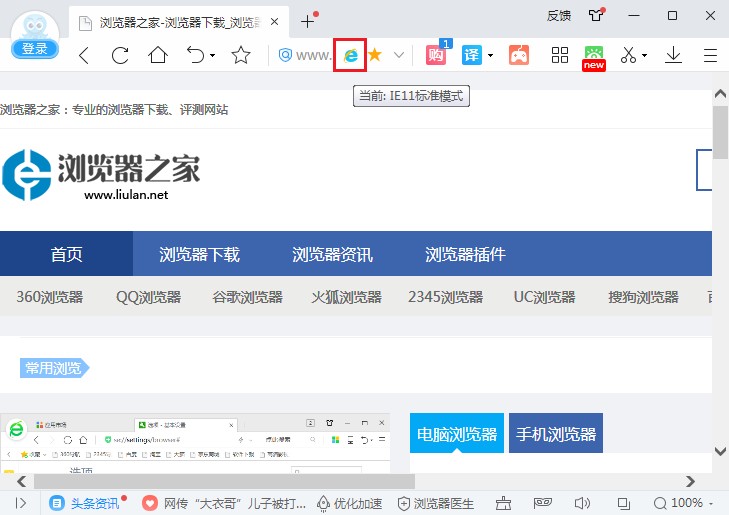The height and width of the screenshot is (515, 729).
Task: Expand the translate options dropdown arrow
Action: click(490, 55)
